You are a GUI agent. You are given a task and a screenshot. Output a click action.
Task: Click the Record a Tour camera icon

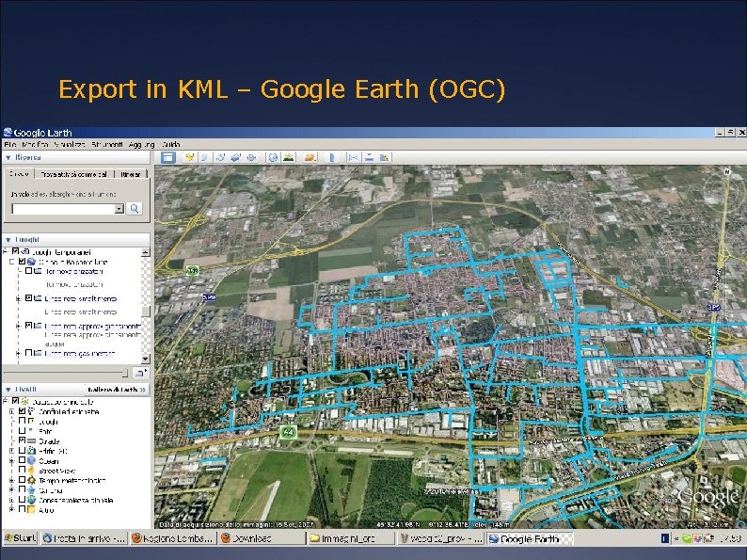[x=251, y=157]
